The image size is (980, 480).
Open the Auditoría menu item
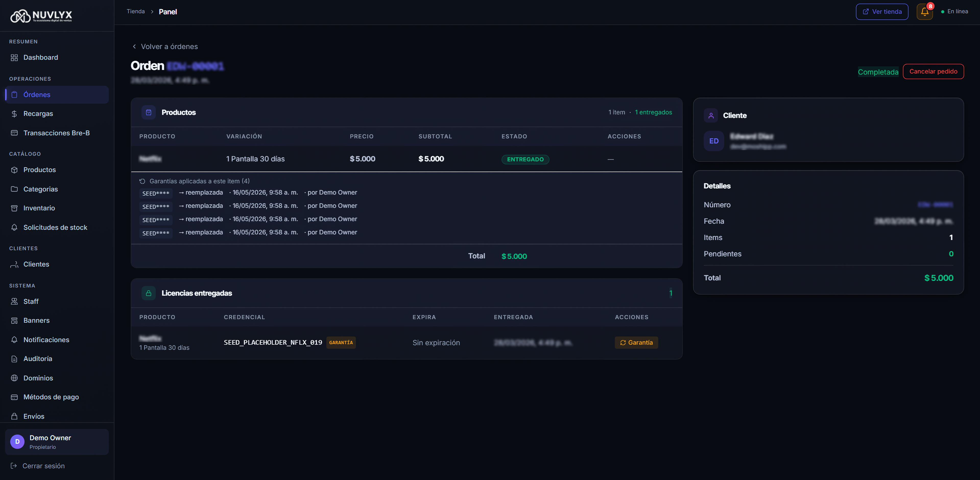[57, 359]
